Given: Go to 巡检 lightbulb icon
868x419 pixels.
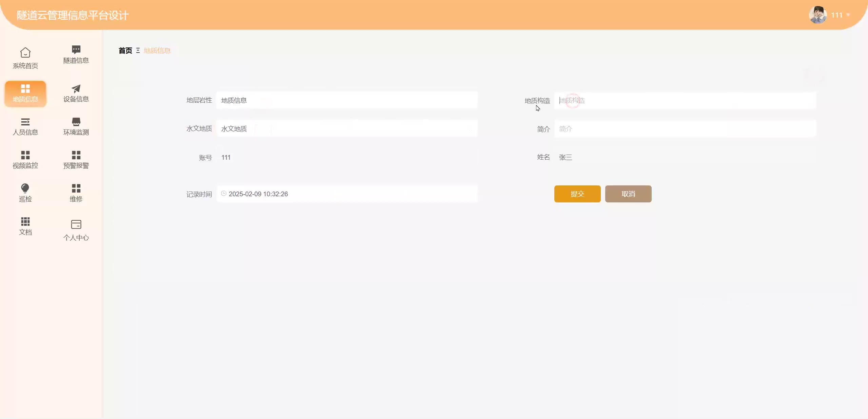Looking at the screenshot, I should (x=25, y=188).
